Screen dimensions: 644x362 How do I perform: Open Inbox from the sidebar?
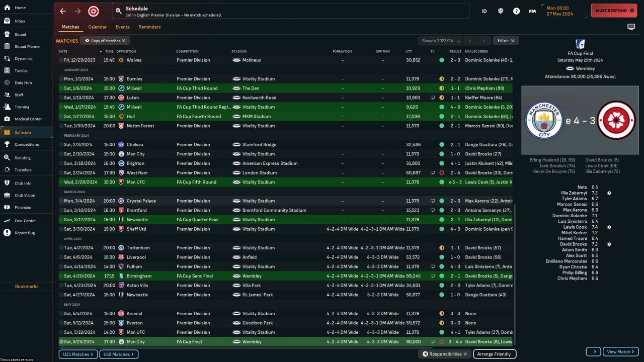(27, 21)
